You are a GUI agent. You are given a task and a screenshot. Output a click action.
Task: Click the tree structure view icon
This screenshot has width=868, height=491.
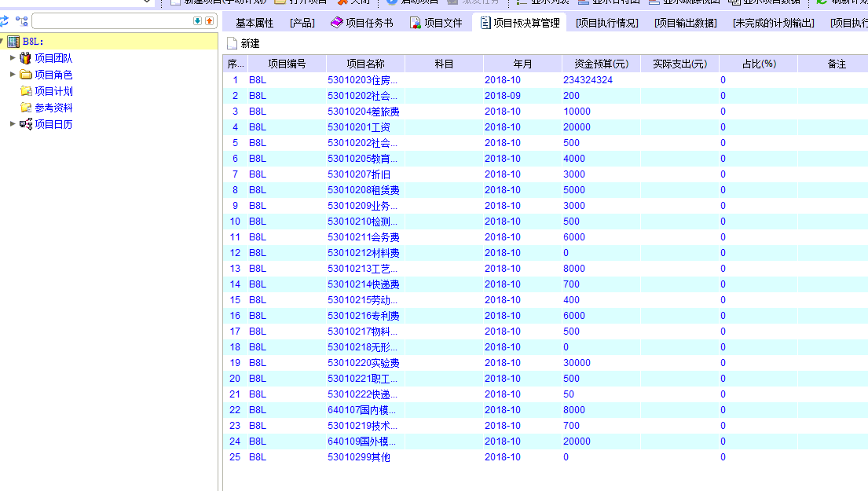click(21, 21)
